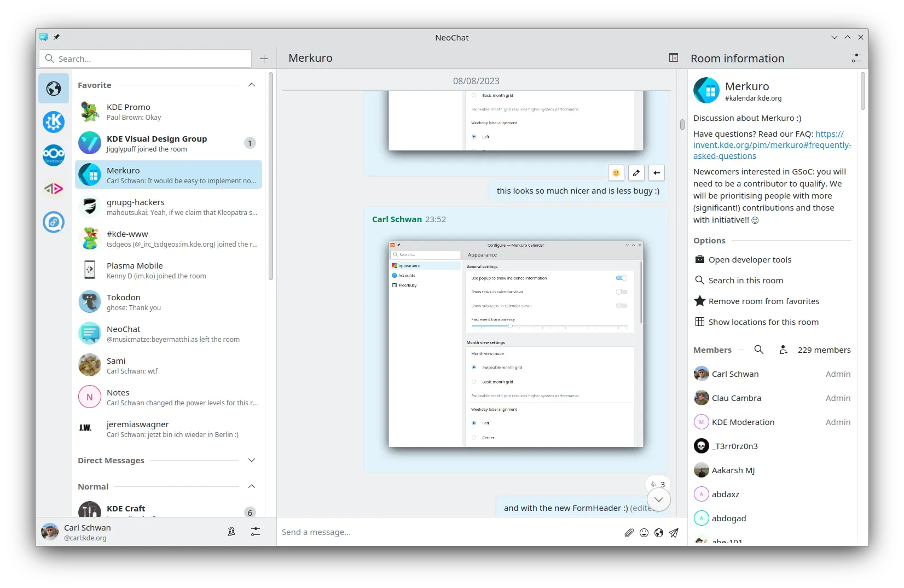Screen dimensions: 904x588
Task: Attach a file using the paperclip icon
Action: (628, 532)
